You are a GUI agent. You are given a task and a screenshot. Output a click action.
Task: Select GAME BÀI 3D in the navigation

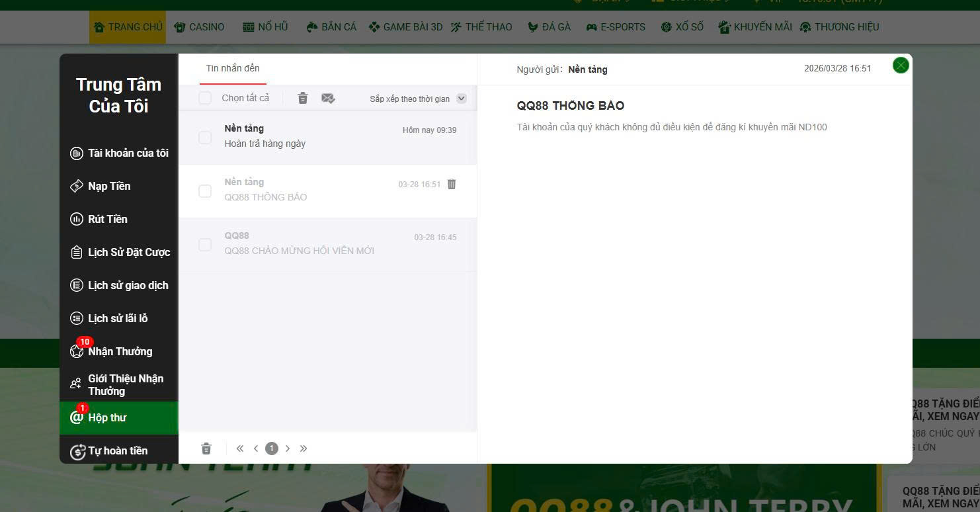[405, 27]
